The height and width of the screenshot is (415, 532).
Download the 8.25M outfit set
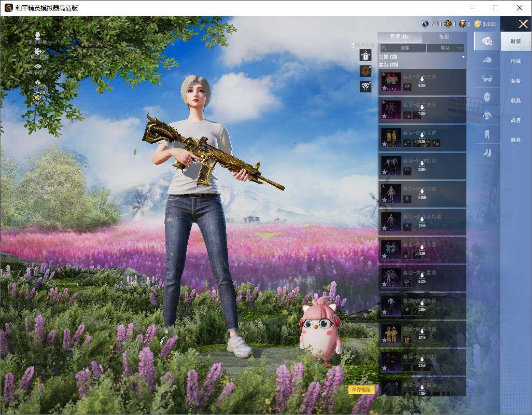point(422,82)
